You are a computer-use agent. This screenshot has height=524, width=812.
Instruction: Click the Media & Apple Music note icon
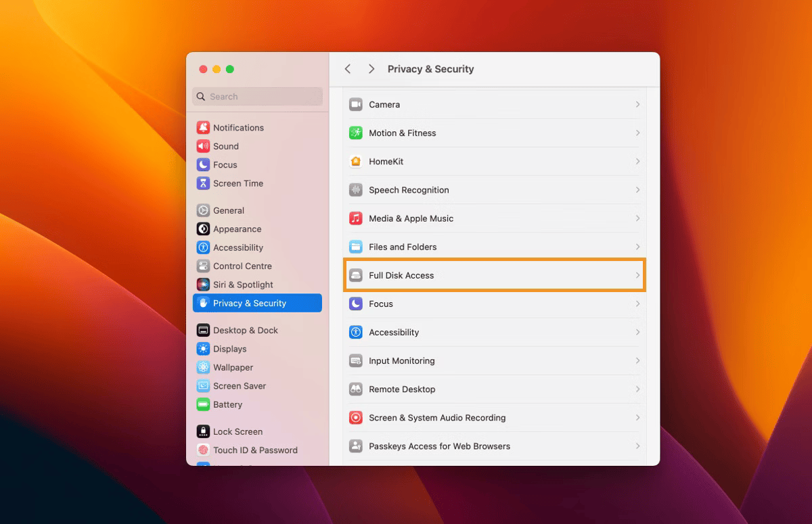coord(356,218)
